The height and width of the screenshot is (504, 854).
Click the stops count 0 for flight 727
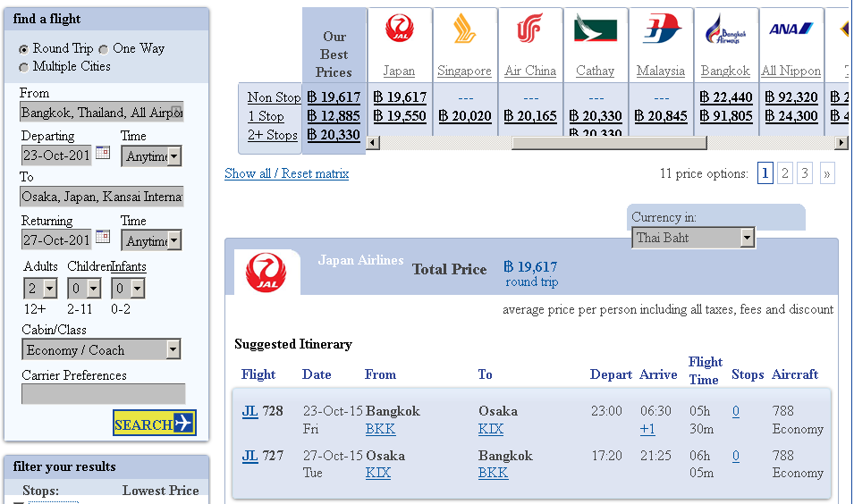[x=736, y=456]
